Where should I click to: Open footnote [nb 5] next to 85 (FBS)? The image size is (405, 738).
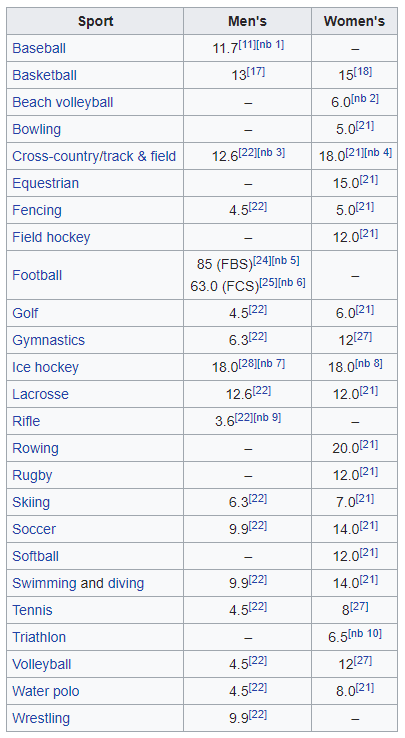(285, 260)
